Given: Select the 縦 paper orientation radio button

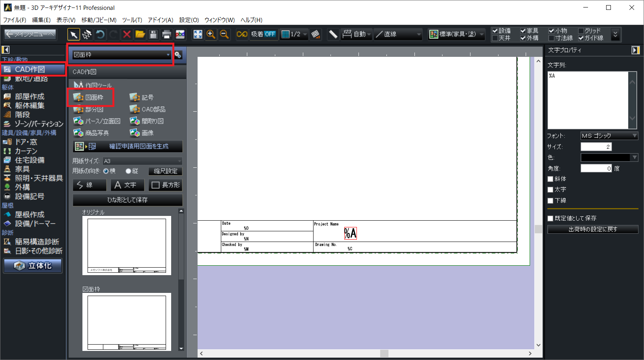Looking at the screenshot, I should pos(128,171).
